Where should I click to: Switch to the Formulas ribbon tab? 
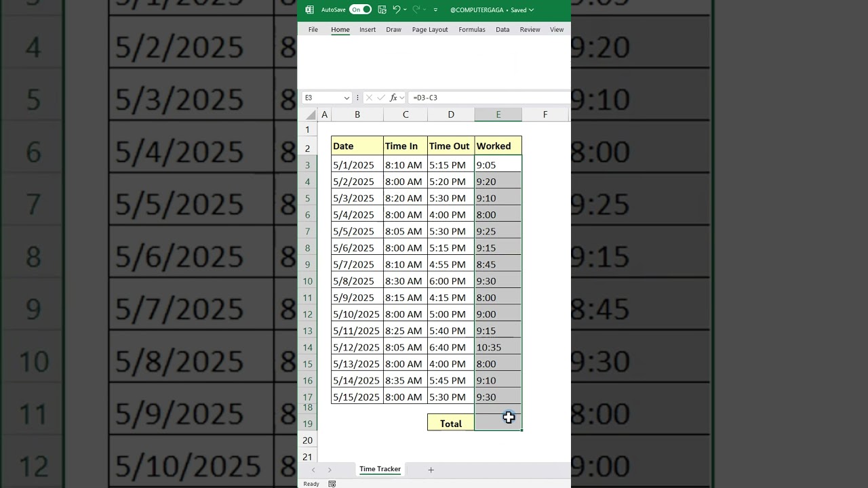472,30
